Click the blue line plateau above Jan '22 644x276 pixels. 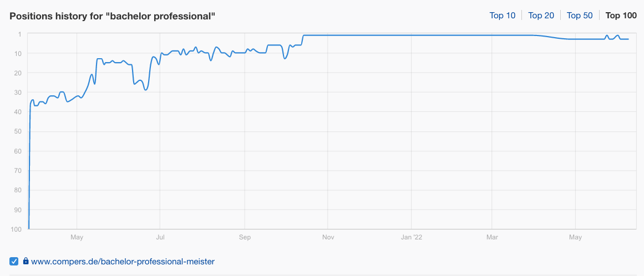[411, 35]
